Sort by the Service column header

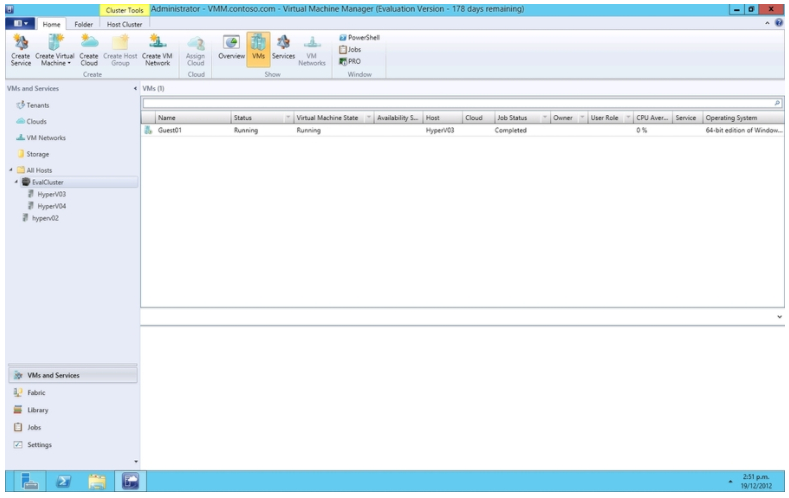(x=687, y=118)
